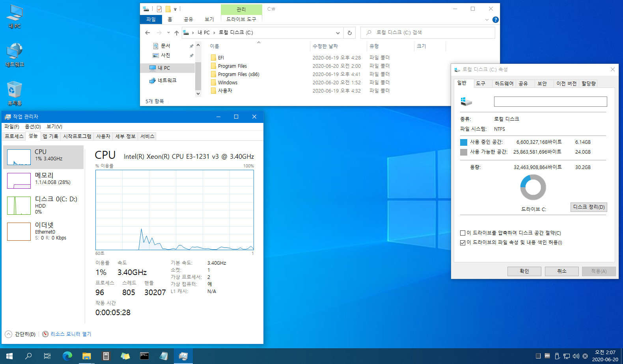This screenshot has width=623, height=364.
Task: Open the 드라이브 도구 ribbon tab
Action: click(241, 19)
